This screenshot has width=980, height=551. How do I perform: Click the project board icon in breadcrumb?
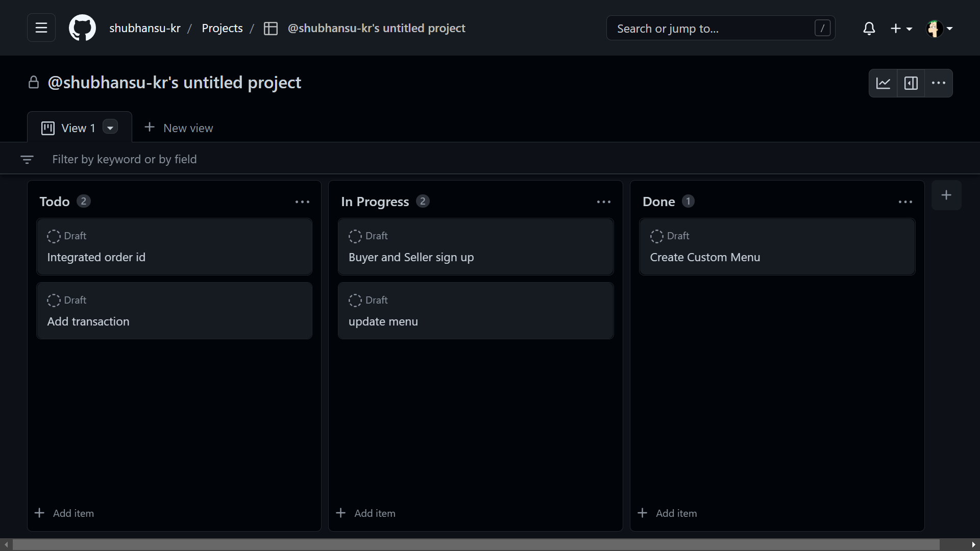click(271, 29)
